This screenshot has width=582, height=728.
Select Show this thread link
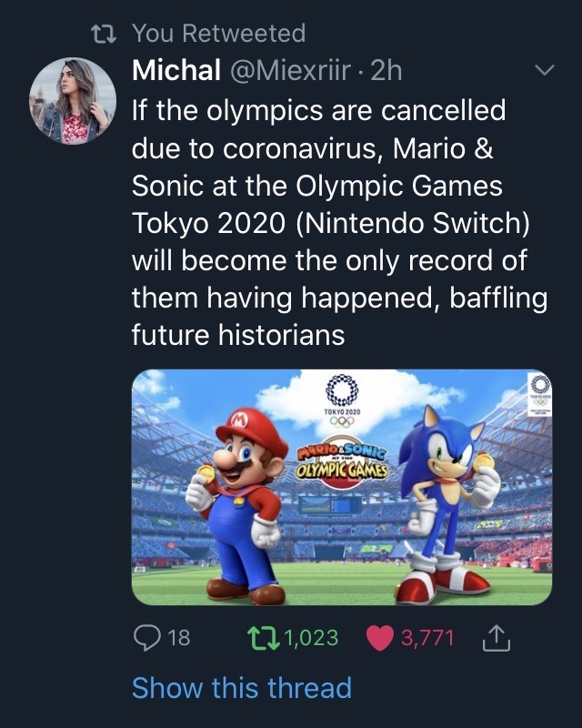[241, 687]
